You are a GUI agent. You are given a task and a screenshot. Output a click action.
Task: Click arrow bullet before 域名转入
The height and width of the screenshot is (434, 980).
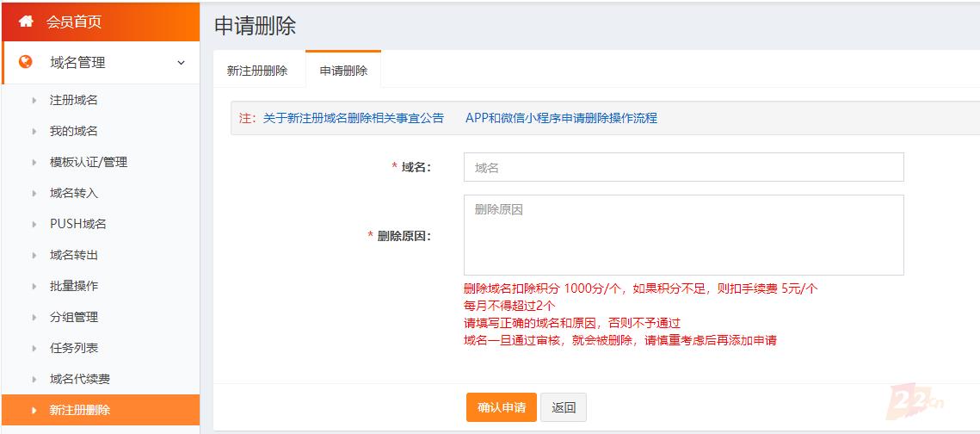(34, 193)
